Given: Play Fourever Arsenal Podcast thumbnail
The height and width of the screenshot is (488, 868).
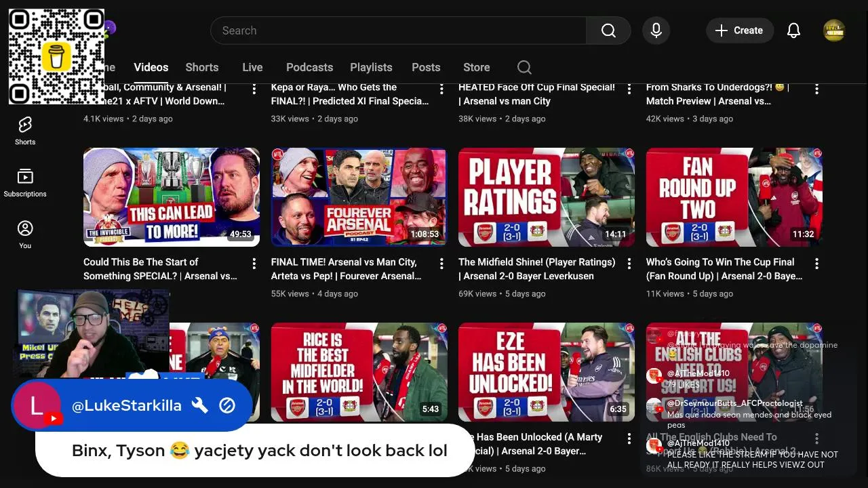Looking at the screenshot, I should click(x=359, y=197).
